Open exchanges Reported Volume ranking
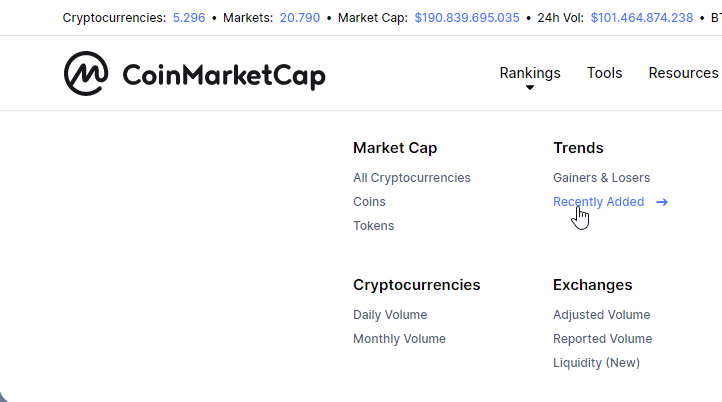The height and width of the screenshot is (402, 722). (x=602, y=339)
